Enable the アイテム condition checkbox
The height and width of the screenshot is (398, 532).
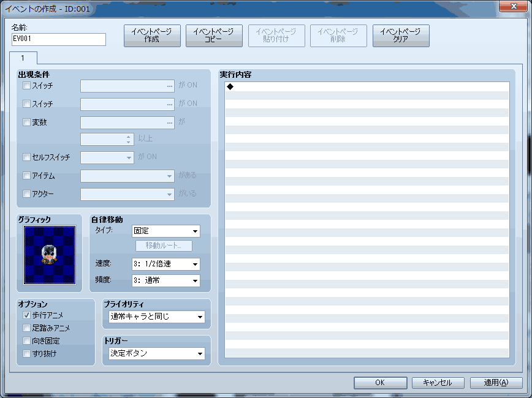pyautogui.click(x=26, y=175)
